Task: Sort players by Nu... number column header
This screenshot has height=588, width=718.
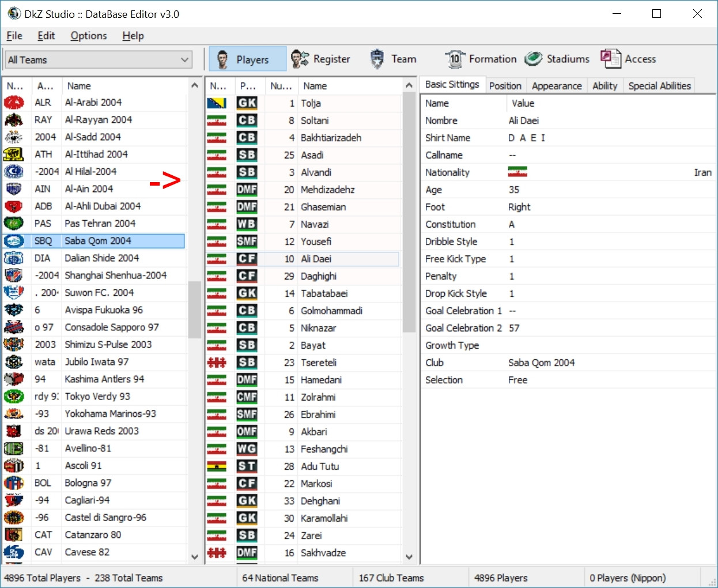Action: [x=281, y=86]
